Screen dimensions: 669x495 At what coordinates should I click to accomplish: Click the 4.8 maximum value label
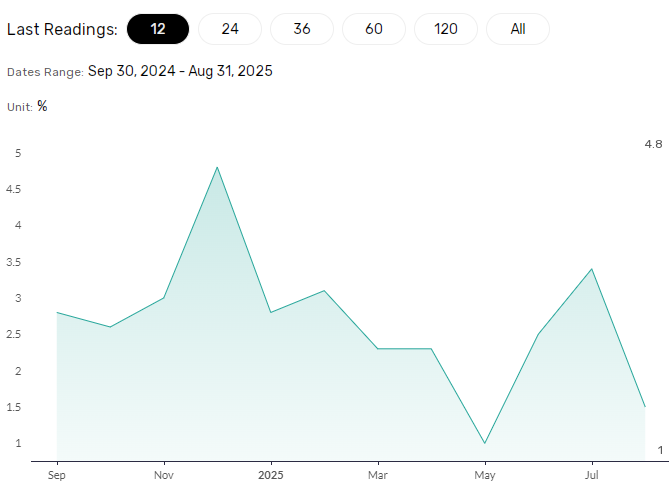653,144
